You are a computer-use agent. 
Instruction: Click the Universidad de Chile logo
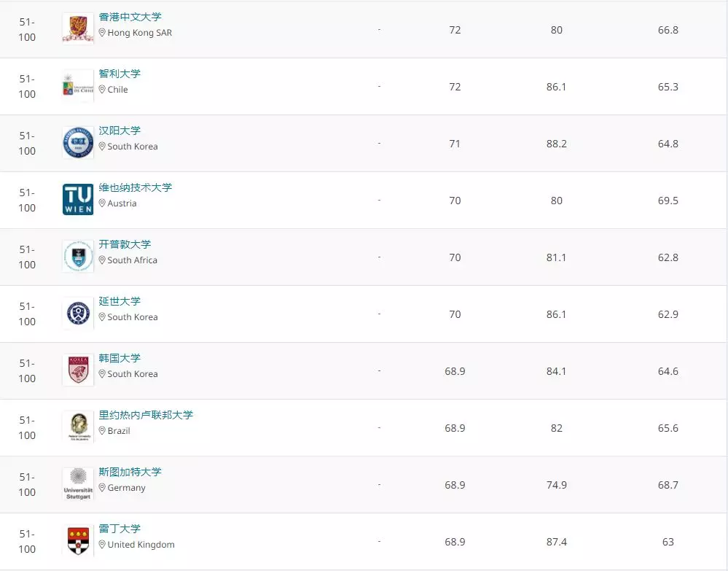(77, 85)
